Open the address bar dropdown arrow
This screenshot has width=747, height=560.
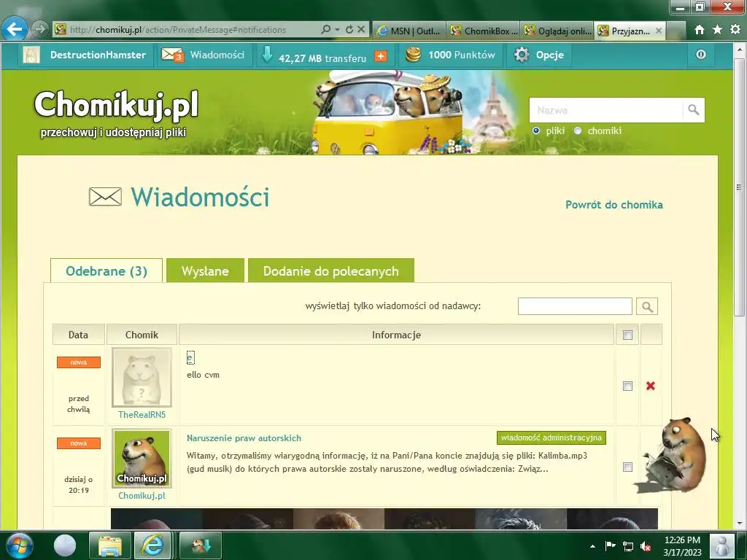tap(337, 29)
